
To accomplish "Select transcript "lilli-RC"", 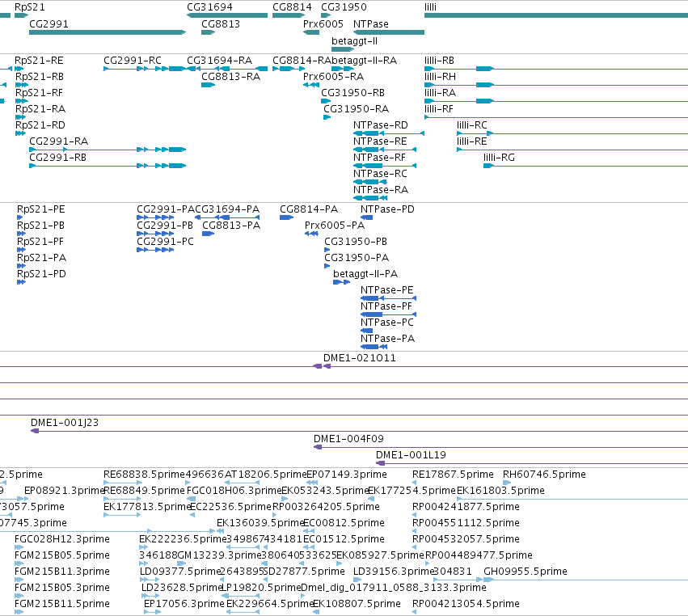I will click(472, 125).
